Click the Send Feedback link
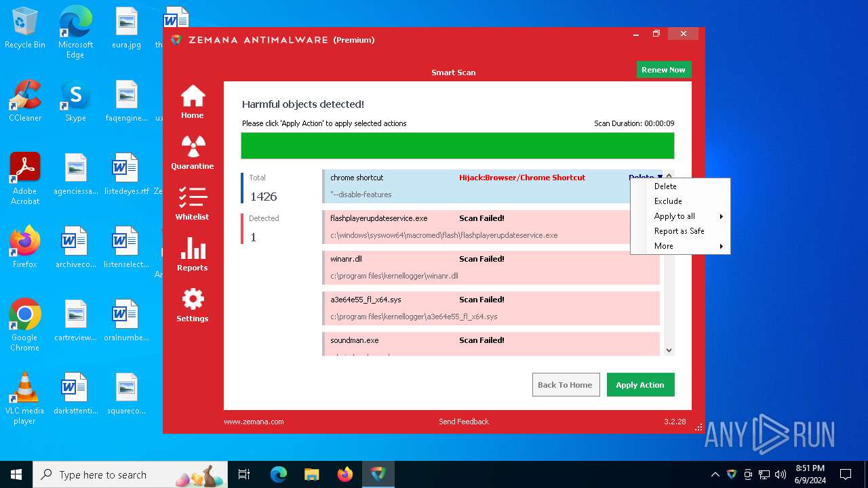 pyautogui.click(x=464, y=422)
